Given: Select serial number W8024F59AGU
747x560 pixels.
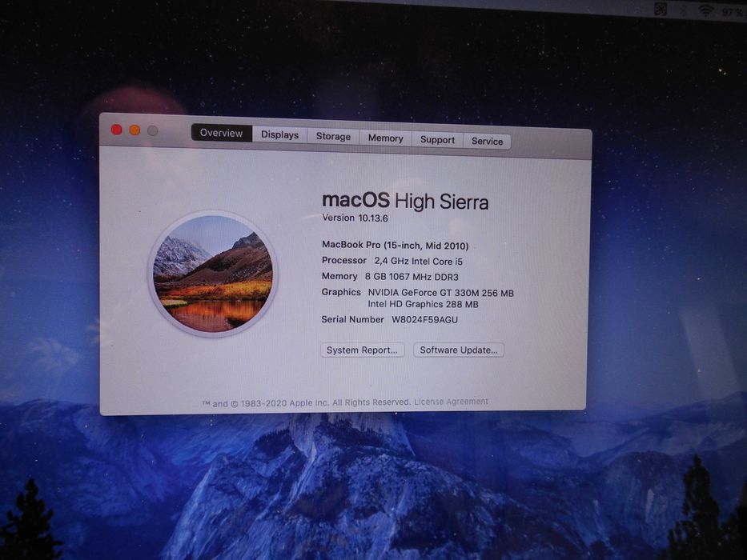Looking at the screenshot, I should tap(424, 319).
